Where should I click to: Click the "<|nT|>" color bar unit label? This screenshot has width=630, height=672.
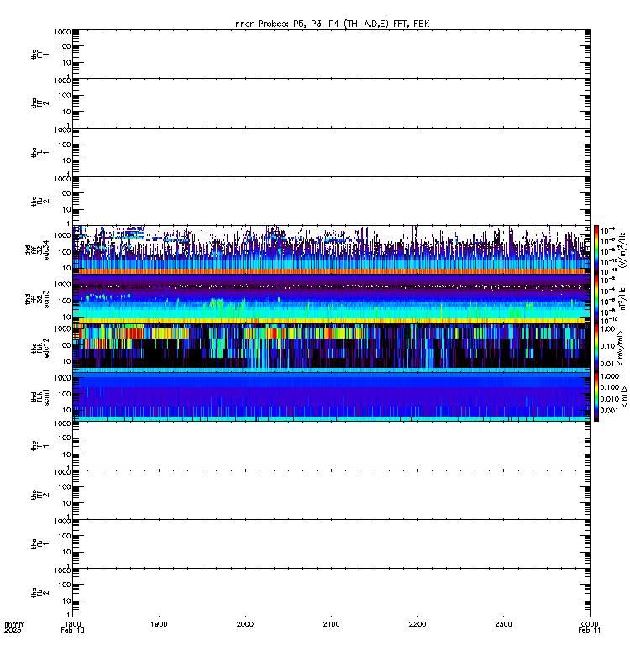[x=624, y=396]
